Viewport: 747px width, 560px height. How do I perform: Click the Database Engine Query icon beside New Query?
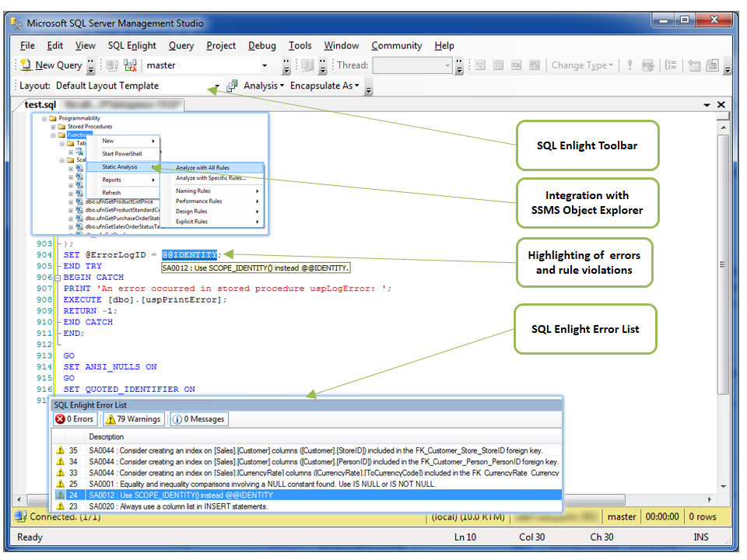pyautogui.click(x=112, y=65)
